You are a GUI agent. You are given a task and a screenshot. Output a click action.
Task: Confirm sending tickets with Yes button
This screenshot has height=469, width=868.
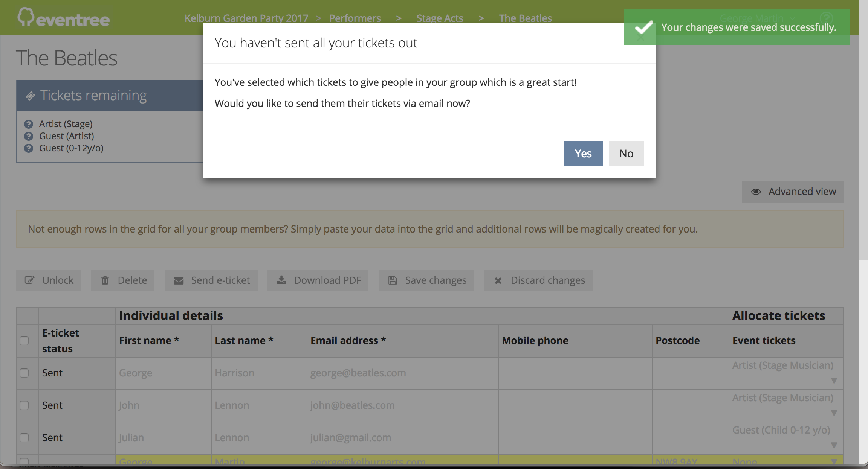(x=583, y=154)
